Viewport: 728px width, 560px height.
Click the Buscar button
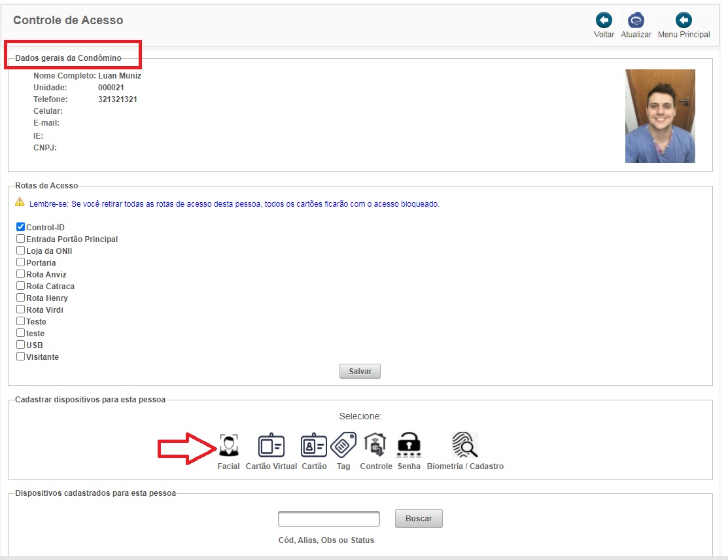pyautogui.click(x=419, y=518)
